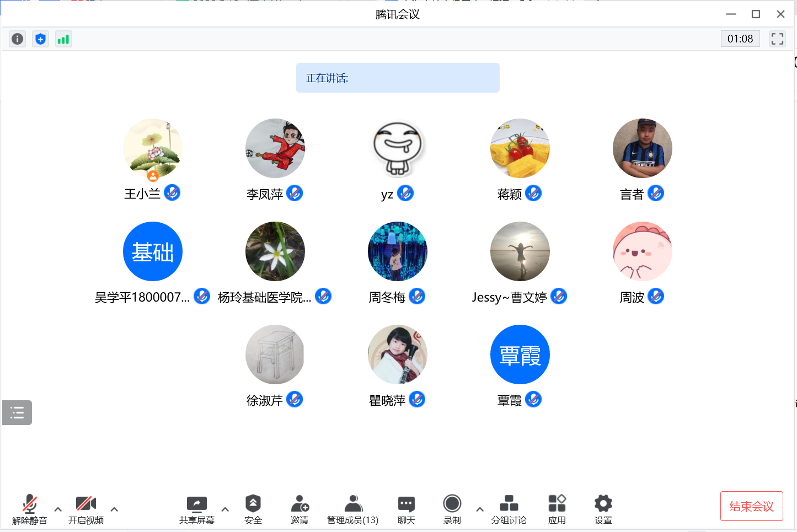Expand the video options arrow beside 开启视频
Image resolution: width=797 pixels, height=532 pixels.
114,509
